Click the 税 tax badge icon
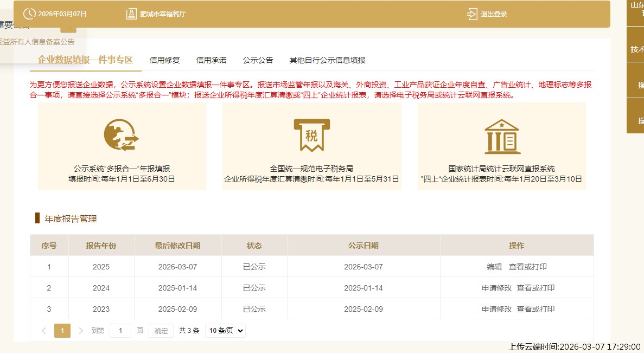Screen dimensions: 644x354 pyautogui.click(x=311, y=134)
